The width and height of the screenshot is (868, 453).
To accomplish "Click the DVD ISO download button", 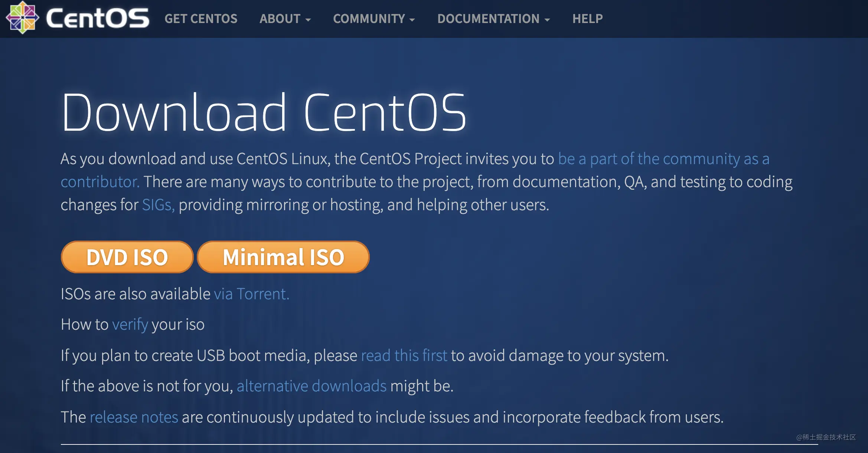I will (x=127, y=257).
